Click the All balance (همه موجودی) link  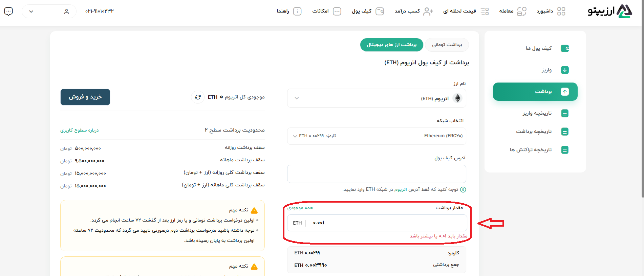click(x=300, y=208)
